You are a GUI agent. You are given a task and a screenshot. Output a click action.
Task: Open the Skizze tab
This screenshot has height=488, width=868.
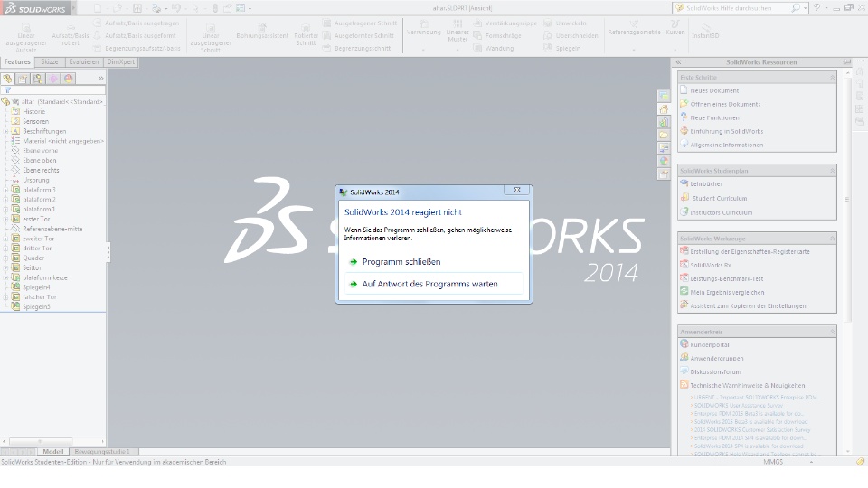(49, 62)
